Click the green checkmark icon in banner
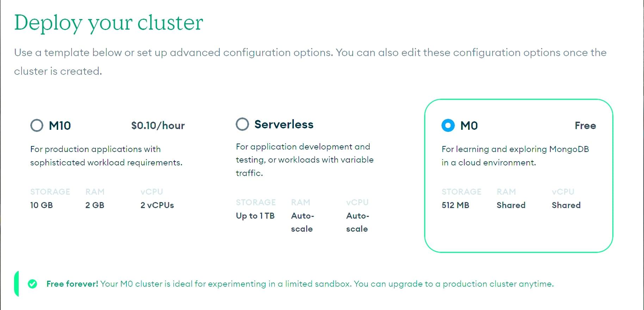The image size is (644, 310). click(32, 284)
